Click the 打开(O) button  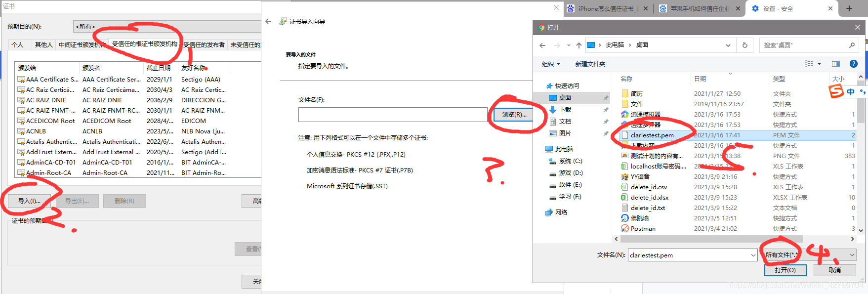pos(785,270)
